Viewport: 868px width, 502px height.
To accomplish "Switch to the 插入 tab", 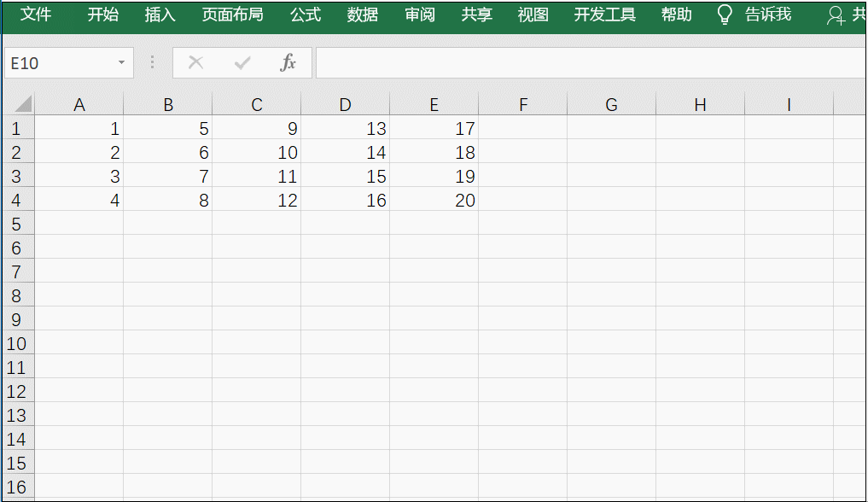I will click(158, 15).
